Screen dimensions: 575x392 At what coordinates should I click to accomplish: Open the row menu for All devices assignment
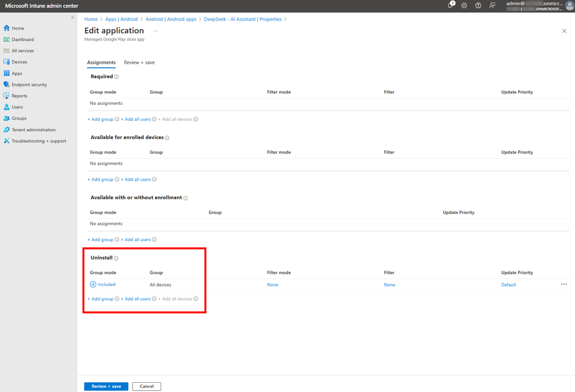tap(563, 284)
